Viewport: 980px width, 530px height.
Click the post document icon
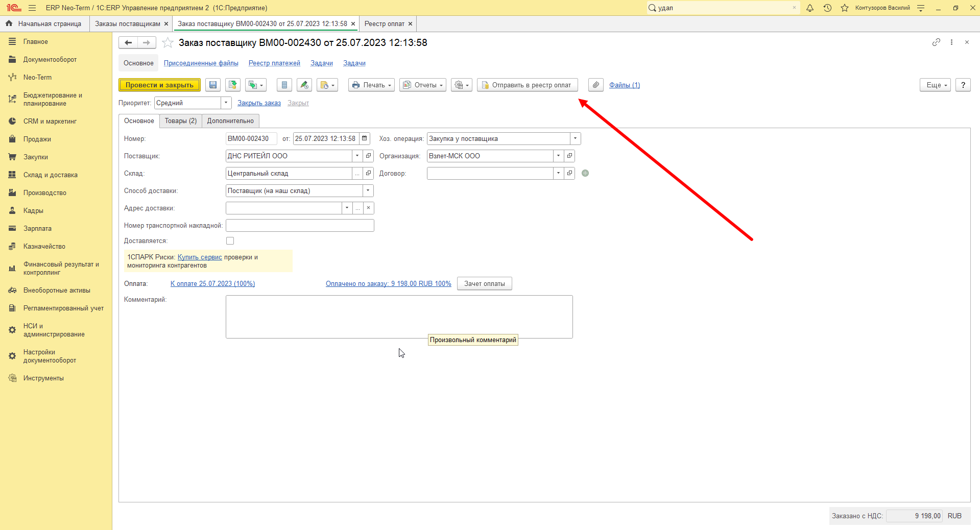233,85
